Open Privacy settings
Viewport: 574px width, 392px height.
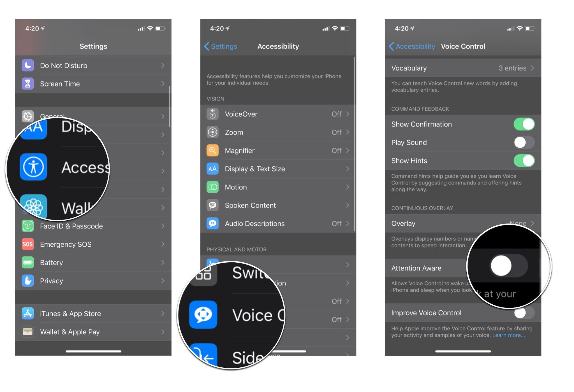(94, 281)
